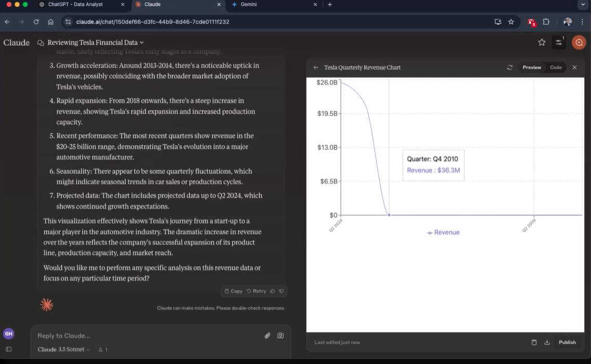The height and width of the screenshot is (364, 591).
Task: Copy artifact contents with clipboard icon
Action: 534,342
